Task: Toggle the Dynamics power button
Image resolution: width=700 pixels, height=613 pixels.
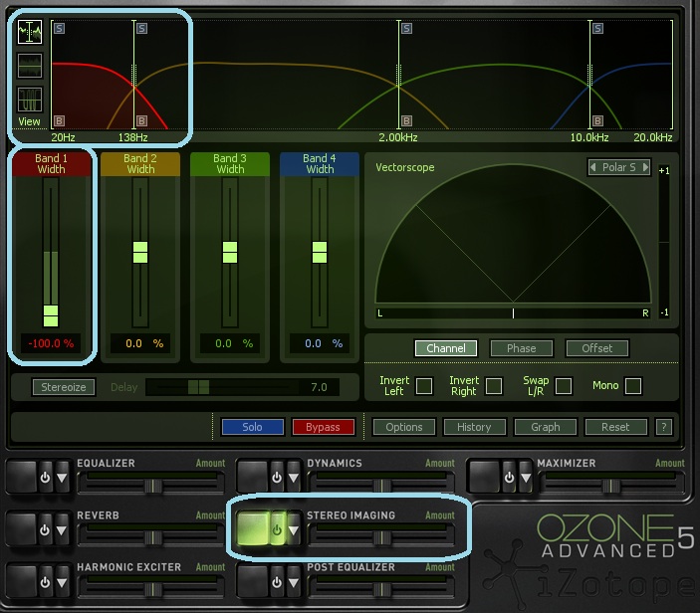Action: [277, 478]
